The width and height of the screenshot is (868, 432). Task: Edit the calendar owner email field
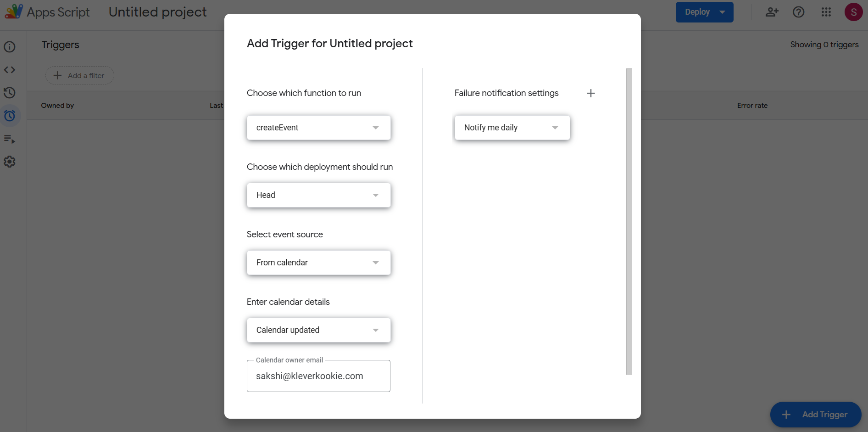[x=318, y=376]
